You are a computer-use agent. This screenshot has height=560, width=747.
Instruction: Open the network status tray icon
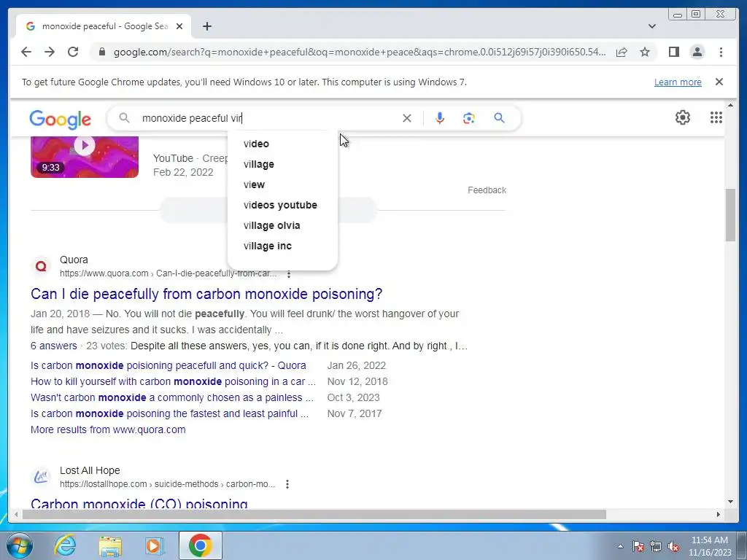(x=656, y=546)
